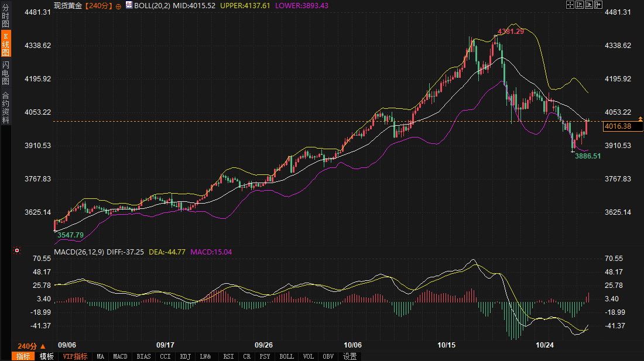
Task: Click DIFF:-37.25 value
Action: click(125, 252)
